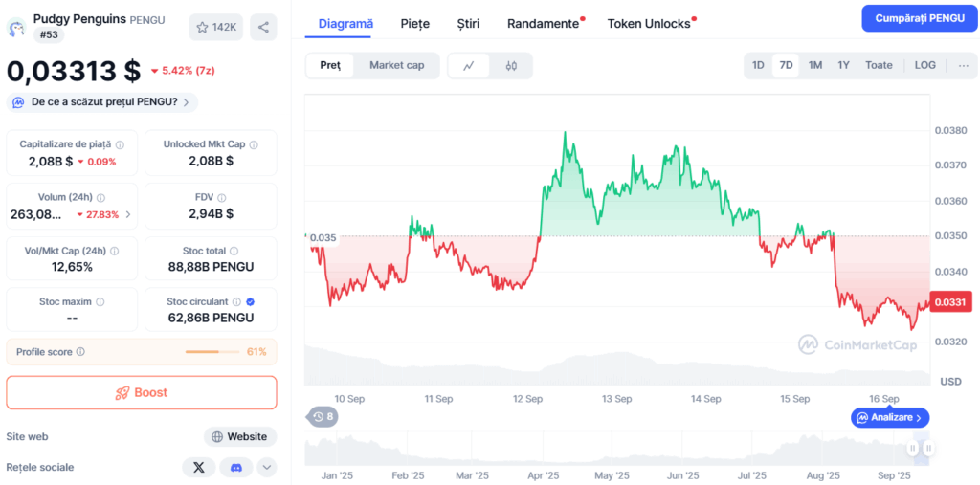
Task: Click the #53 rank badge
Action: [x=49, y=35]
